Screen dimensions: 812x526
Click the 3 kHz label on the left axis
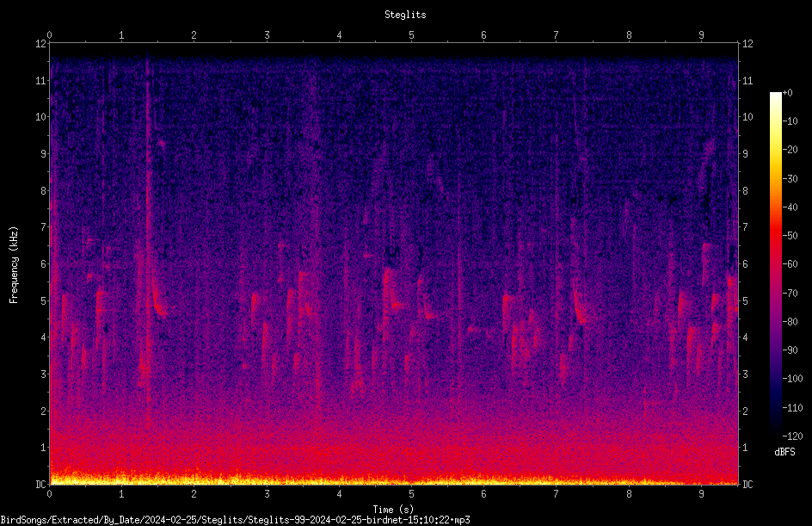44,374
